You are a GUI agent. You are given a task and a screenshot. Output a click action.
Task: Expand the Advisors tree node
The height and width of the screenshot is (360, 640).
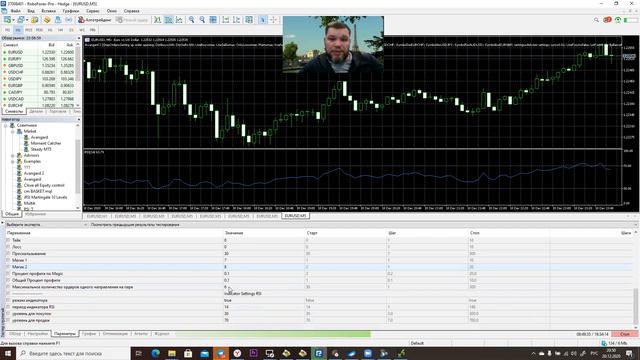[x=13, y=156]
